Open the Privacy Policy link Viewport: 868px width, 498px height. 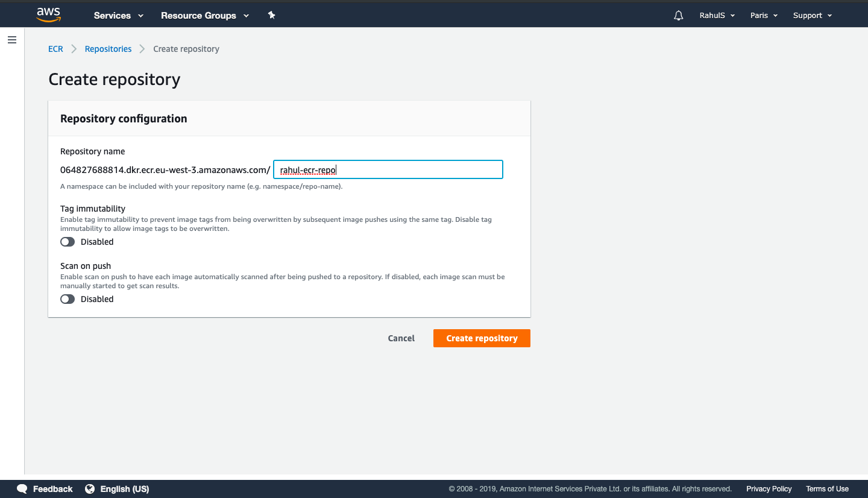769,489
